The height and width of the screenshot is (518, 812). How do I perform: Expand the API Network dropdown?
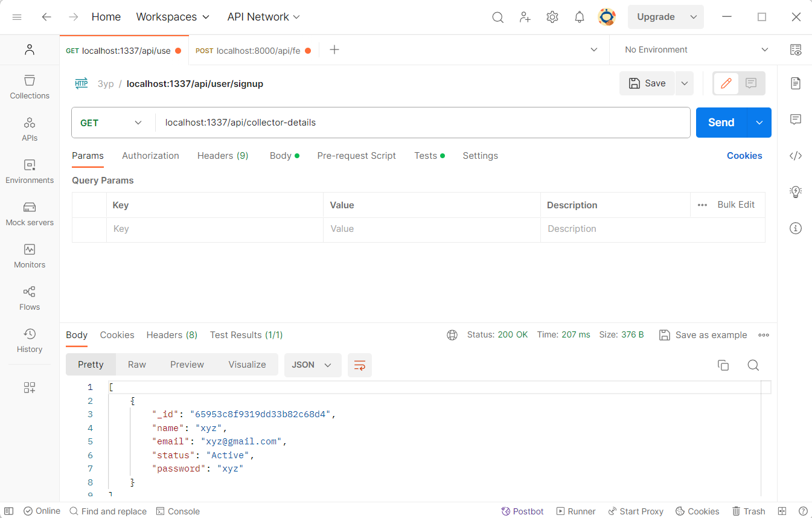tap(264, 17)
